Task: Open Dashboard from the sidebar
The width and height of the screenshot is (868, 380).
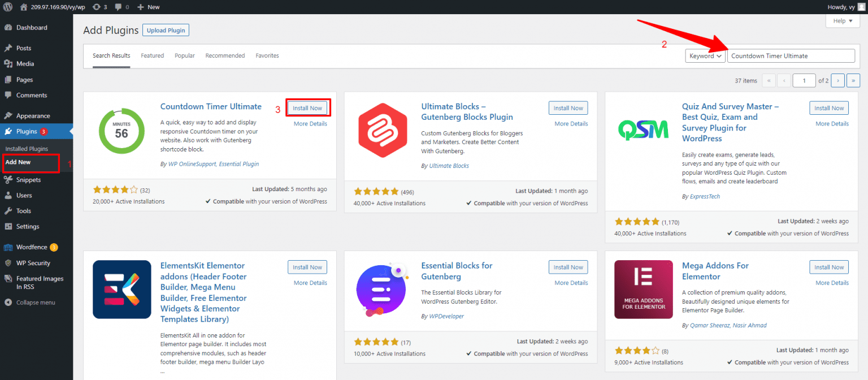Action: click(32, 28)
